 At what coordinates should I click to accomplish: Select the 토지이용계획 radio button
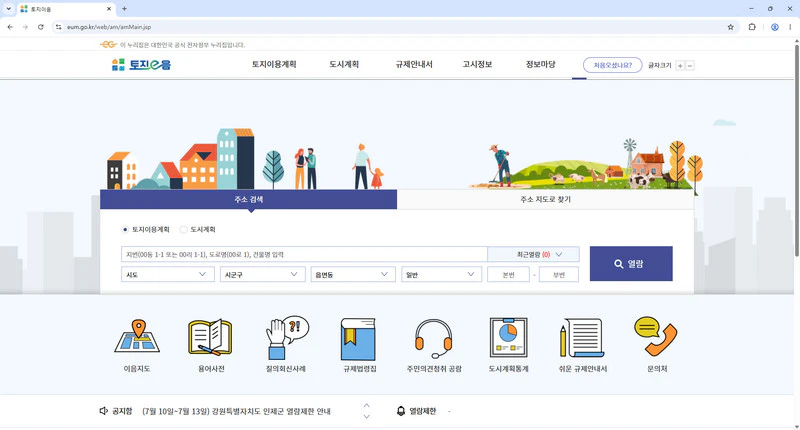tap(125, 230)
